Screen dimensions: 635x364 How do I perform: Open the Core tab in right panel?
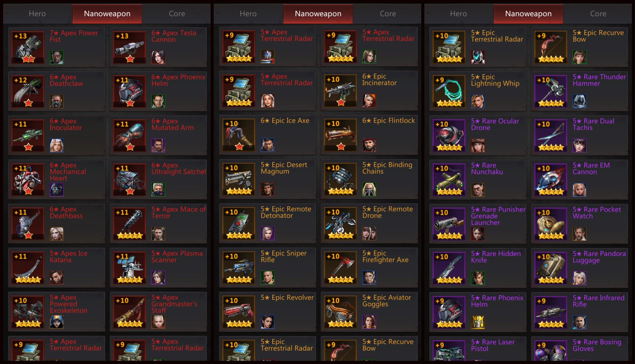click(x=598, y=14)
